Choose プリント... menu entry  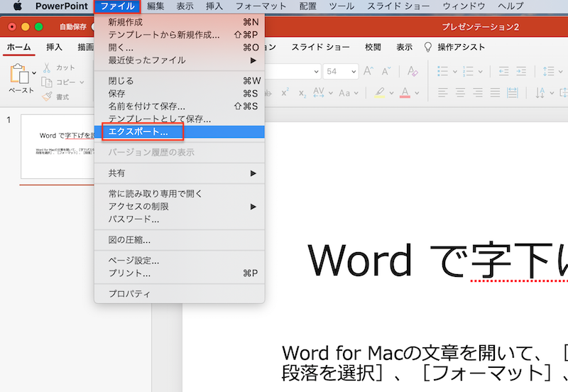pos(180,273)
